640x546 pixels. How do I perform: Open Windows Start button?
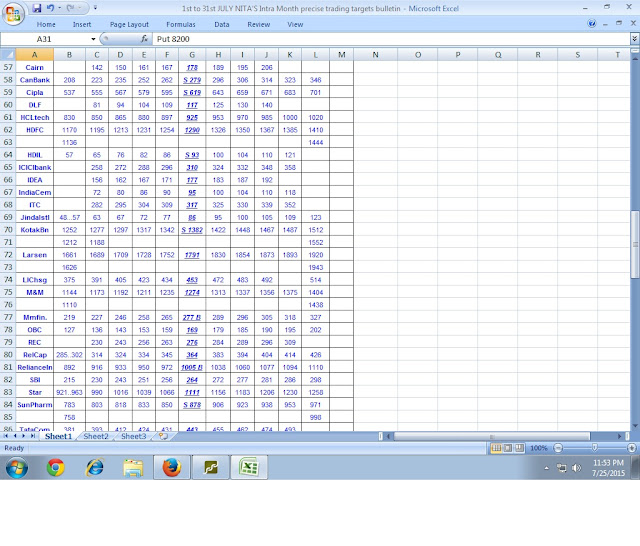point(17,467)
